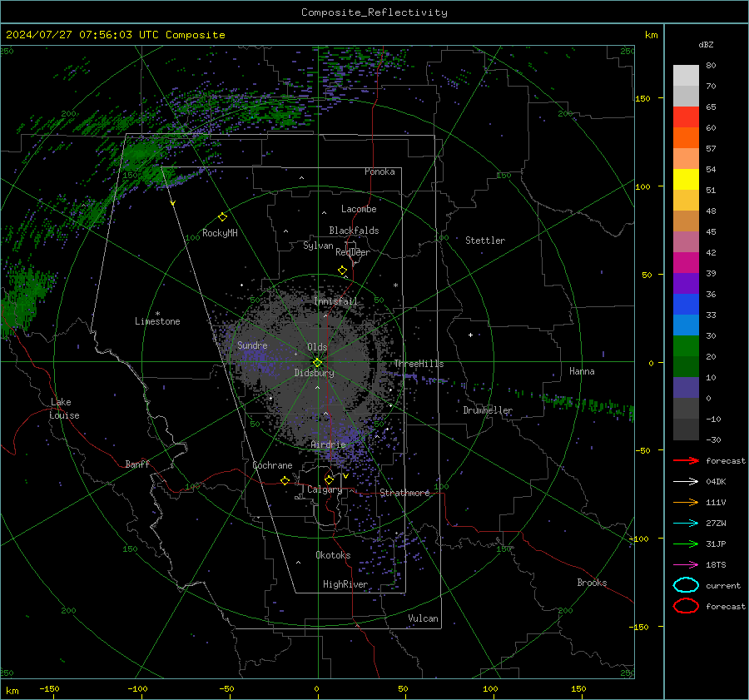Click the red 65 dBZ color swatch
749x700 pixels.
click(x=686, y=117)
